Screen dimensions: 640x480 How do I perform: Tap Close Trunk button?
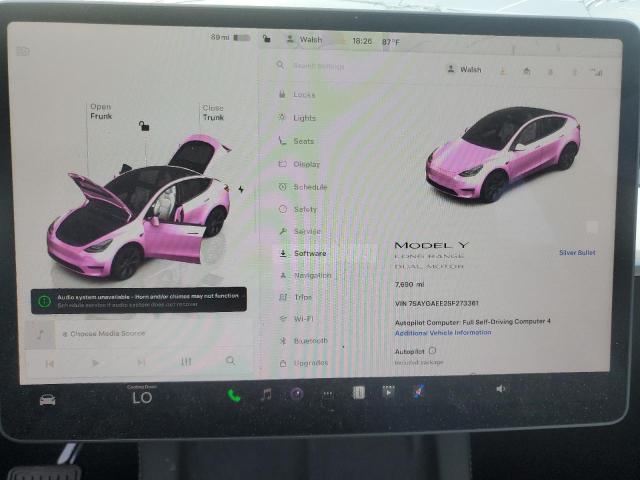213,113
